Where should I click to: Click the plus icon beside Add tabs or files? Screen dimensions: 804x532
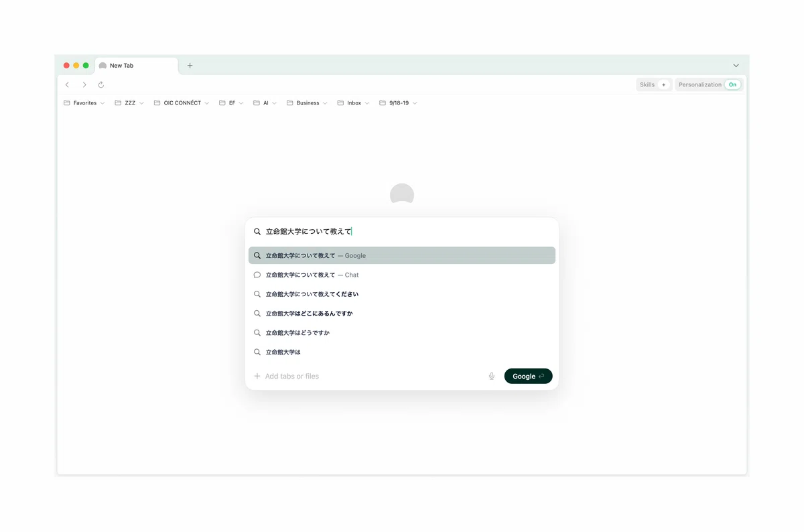pyautogui.click(x=257, y=377)
